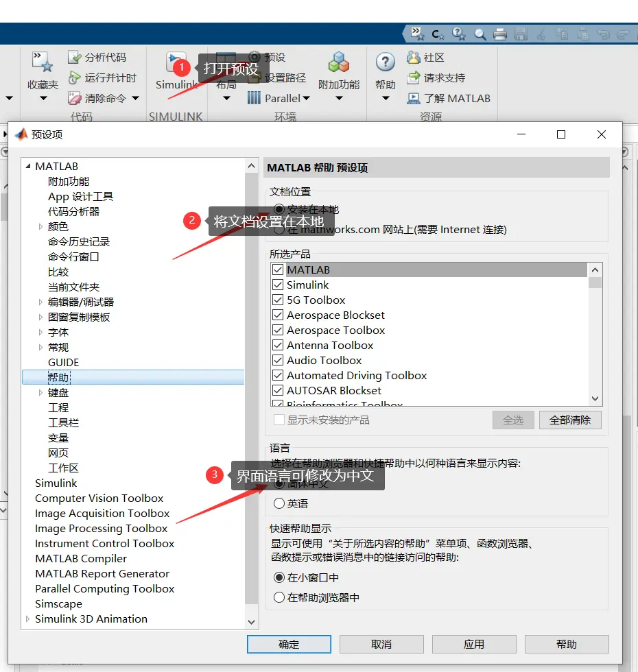The image size is (638, 672).
Task: Open Community (社区) icon
Action: click(413, 57)
